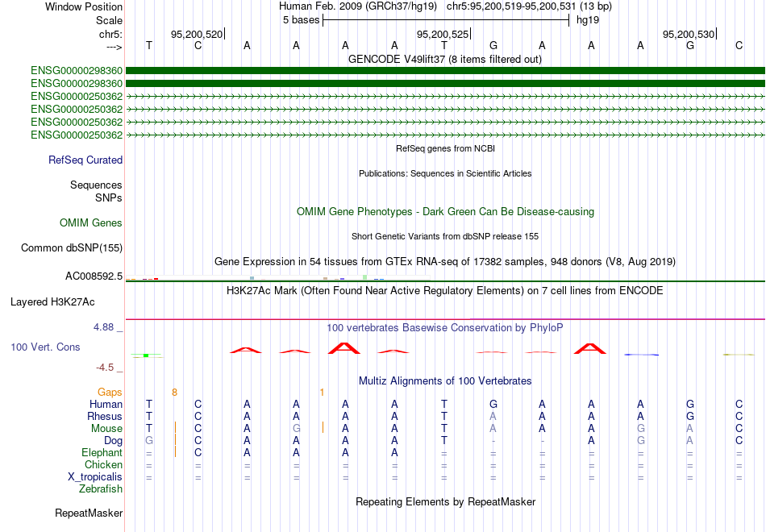This screenshot has width=766, height=532.
Task: Click the Elephant alignment row label
Action: pos(102,452)
